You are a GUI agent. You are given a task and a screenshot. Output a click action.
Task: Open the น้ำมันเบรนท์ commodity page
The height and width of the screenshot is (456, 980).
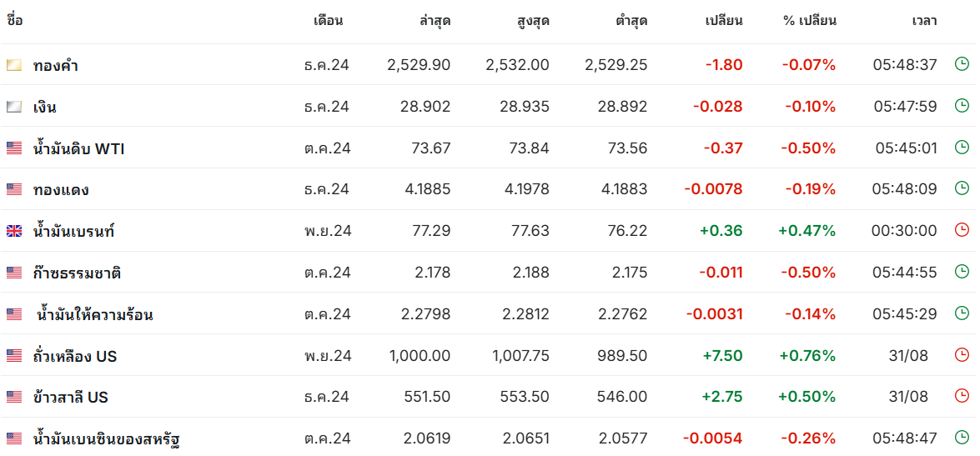[73, 231]
